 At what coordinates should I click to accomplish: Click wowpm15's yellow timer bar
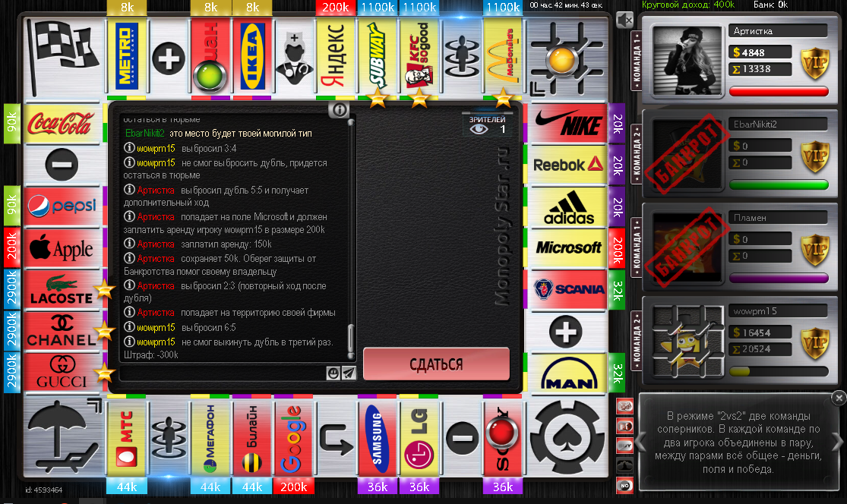(779, 371)
